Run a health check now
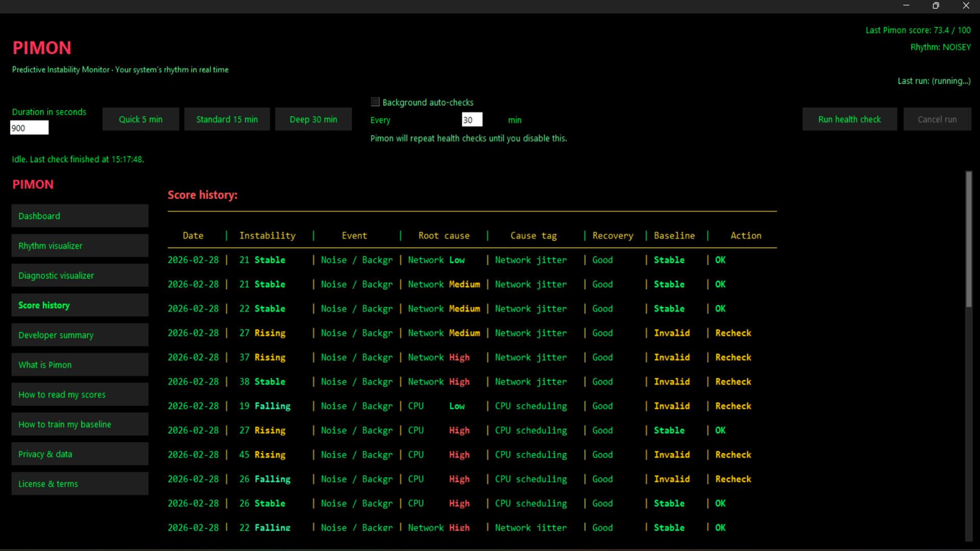Viewport: 980px width, 551px height. click(x=849, y=119)
